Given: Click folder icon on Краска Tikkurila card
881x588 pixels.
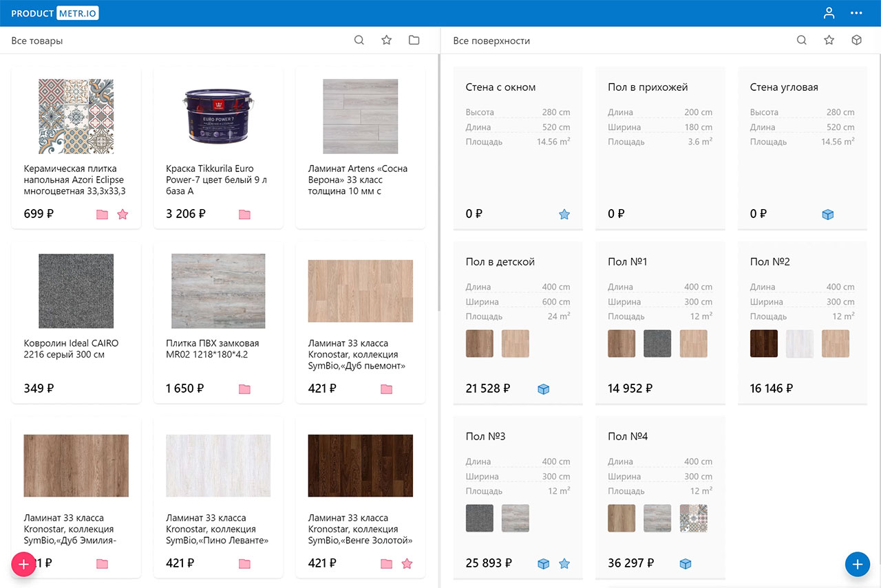Looking at the screenshot, I should [244, 215].
